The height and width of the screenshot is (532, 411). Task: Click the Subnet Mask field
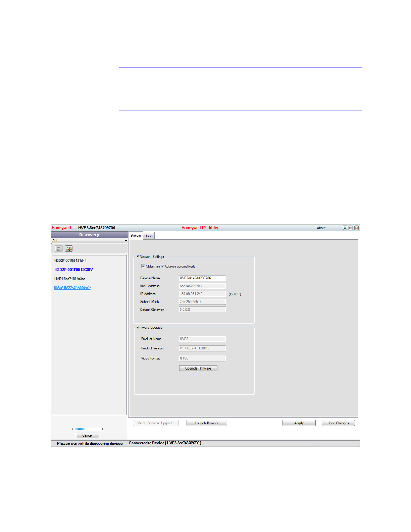tap(202, 302)
